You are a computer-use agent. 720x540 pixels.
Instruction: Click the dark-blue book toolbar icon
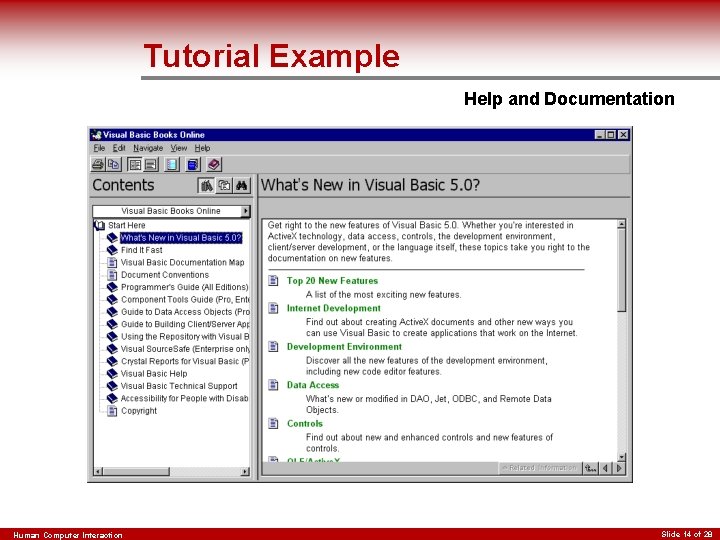tap(193, 164)
